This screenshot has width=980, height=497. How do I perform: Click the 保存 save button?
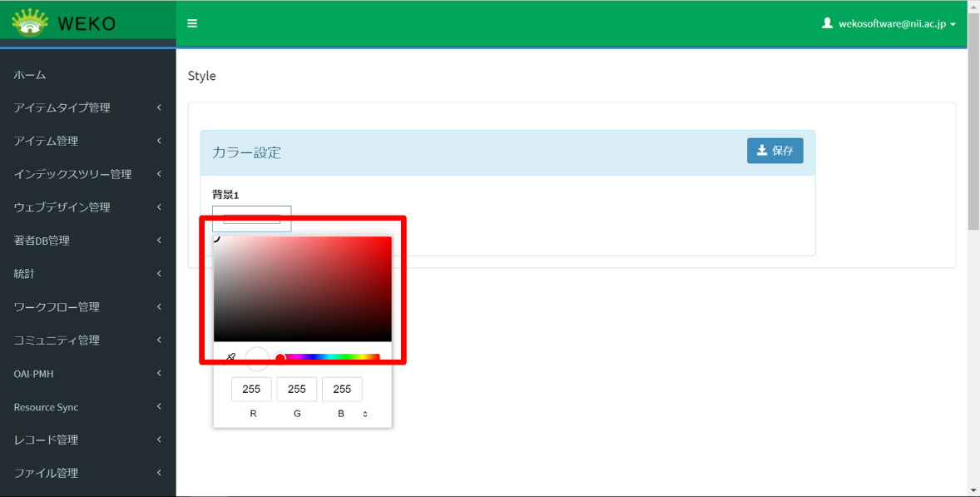point(775,151)
